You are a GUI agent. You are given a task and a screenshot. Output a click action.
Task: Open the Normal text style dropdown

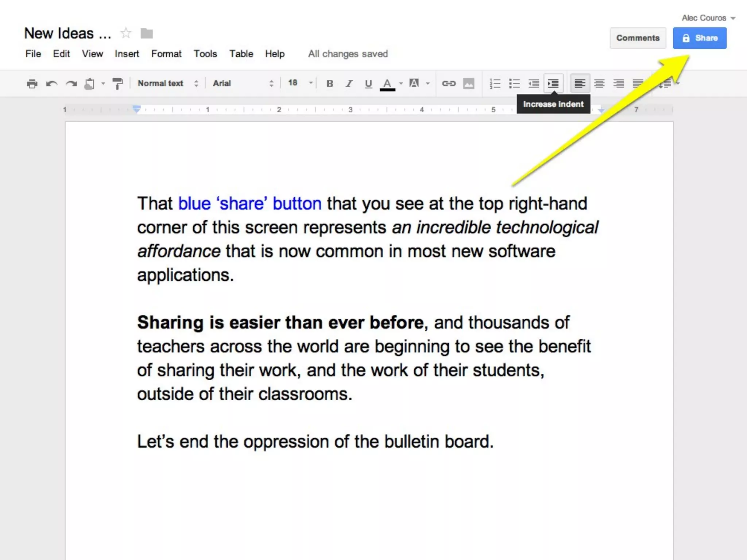point(168,83)
